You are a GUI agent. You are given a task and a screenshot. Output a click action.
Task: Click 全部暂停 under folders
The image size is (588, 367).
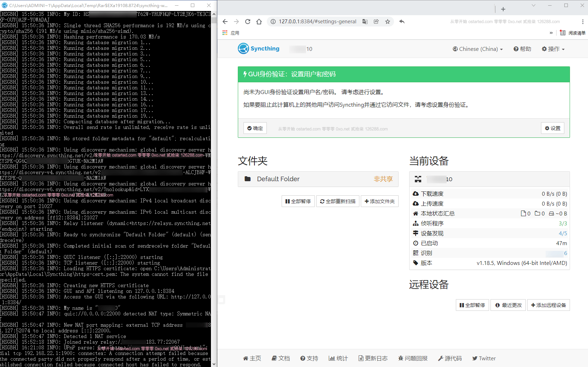(x=298, y=201)
